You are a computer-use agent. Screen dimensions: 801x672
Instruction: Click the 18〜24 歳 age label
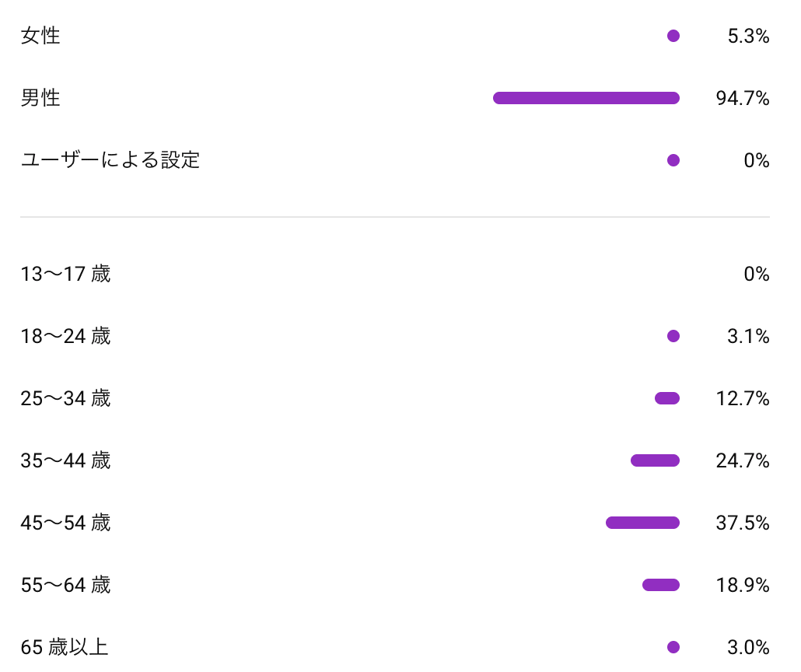coord(65,337)
